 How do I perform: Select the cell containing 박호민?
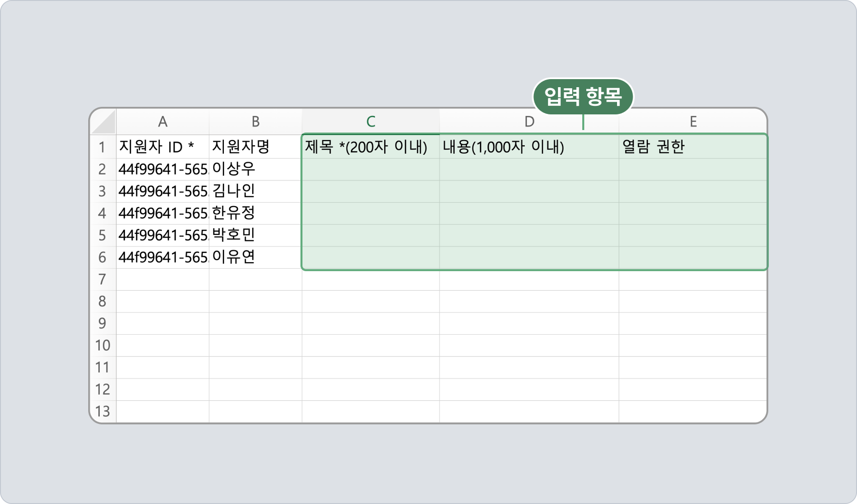[256, 235]
